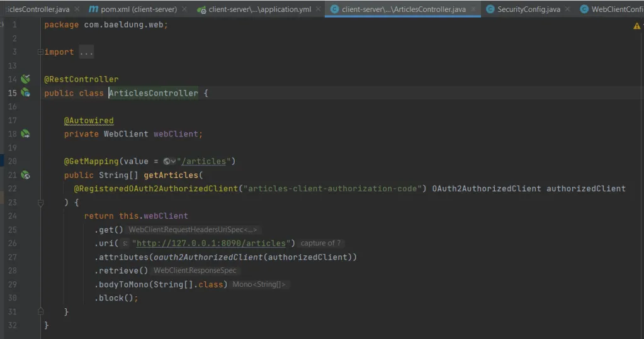Screen dimensions: 644x339
Task: Click the method end fold marker at line 31
Action: coord(40,311)
